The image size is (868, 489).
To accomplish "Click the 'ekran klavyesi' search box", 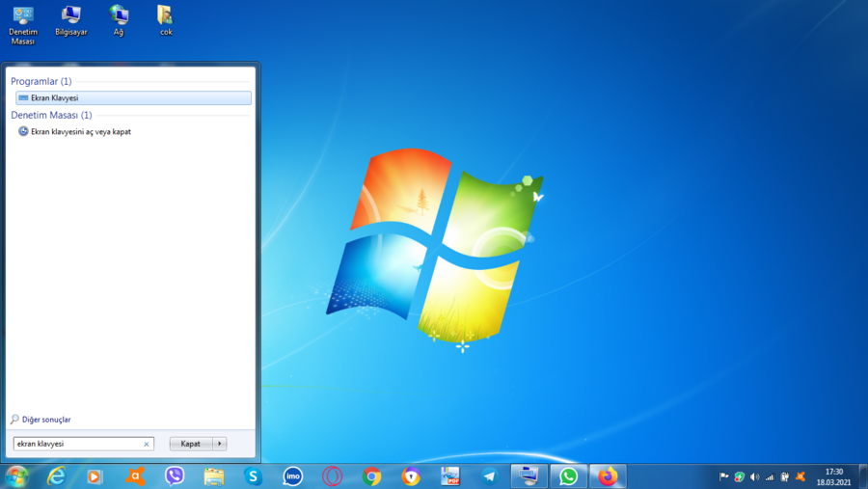I will pos(83,444).
